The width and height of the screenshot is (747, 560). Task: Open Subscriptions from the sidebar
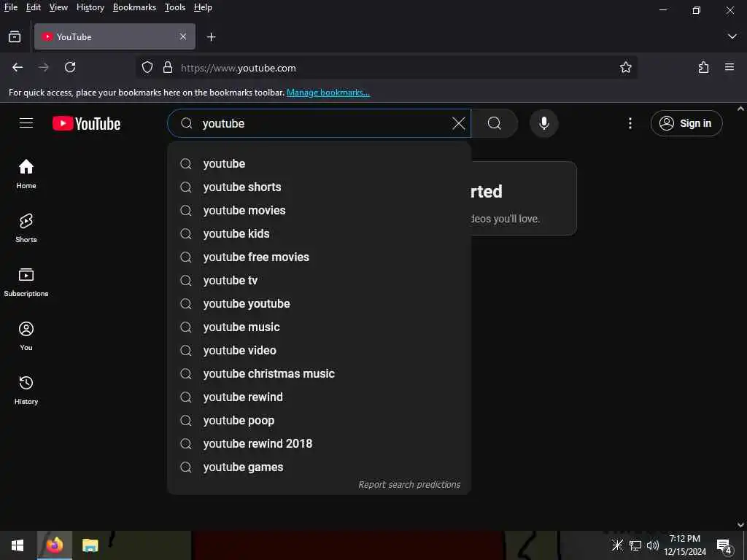(26, 282)
